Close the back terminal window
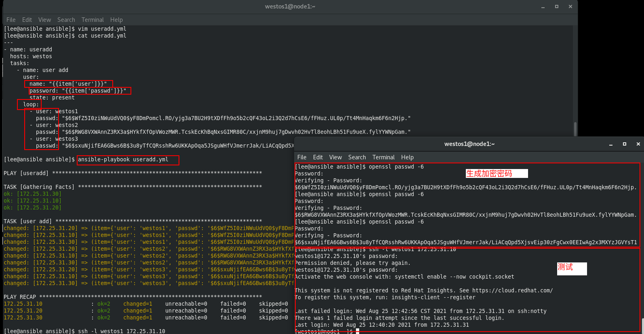This screenshot has height=334, width=644. [x=570, y=6]
